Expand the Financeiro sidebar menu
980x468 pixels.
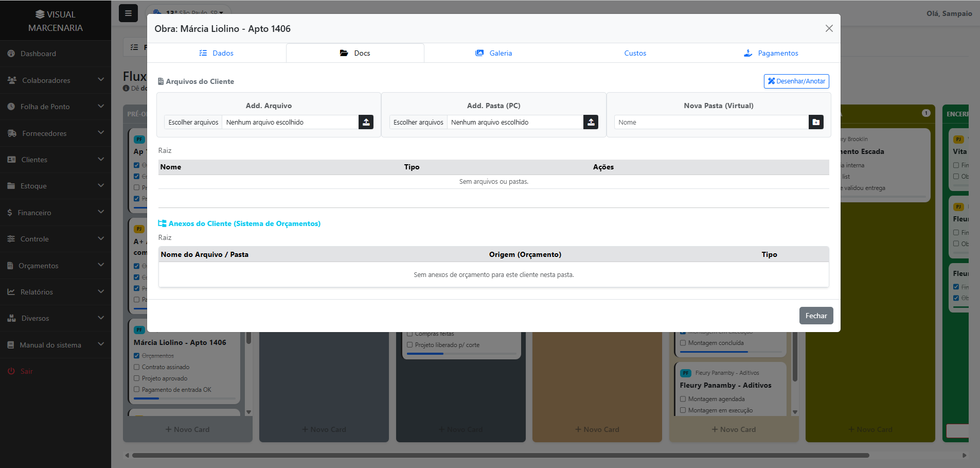(x=101, y=212)
